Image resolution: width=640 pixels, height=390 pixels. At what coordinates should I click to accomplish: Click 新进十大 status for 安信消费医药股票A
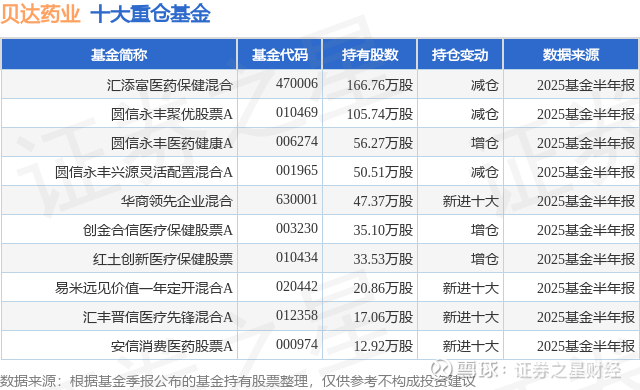(x=471, y=346)
